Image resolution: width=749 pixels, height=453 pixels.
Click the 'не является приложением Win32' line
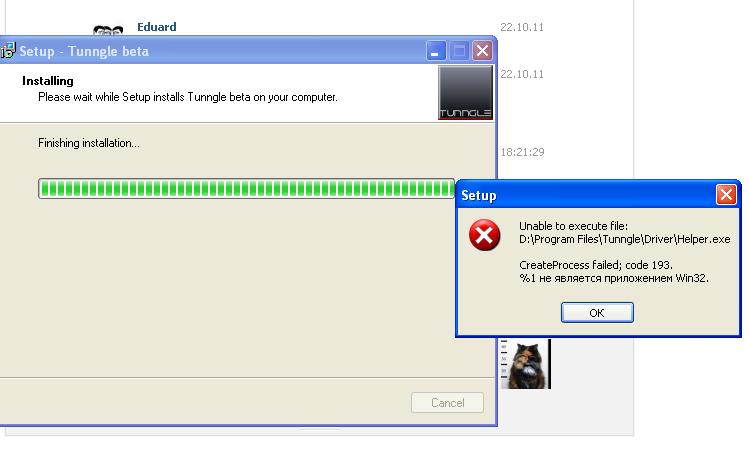point(614,278)
